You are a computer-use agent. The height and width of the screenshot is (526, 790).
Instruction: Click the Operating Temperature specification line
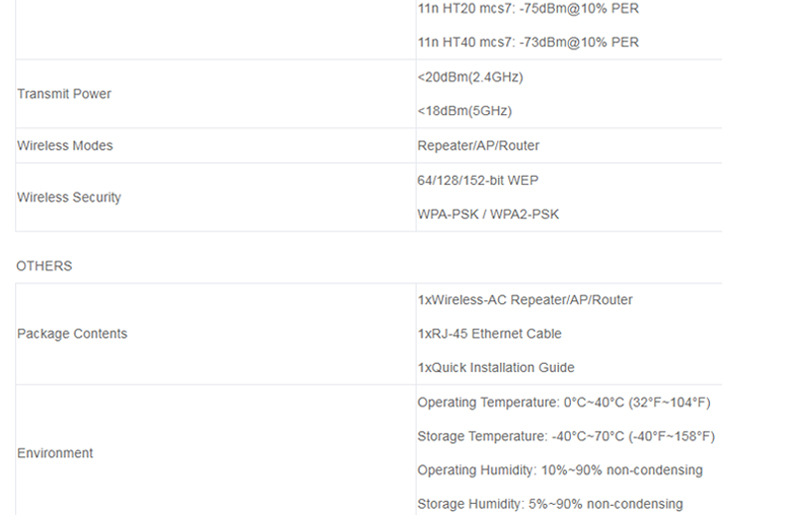coord(563,403)
